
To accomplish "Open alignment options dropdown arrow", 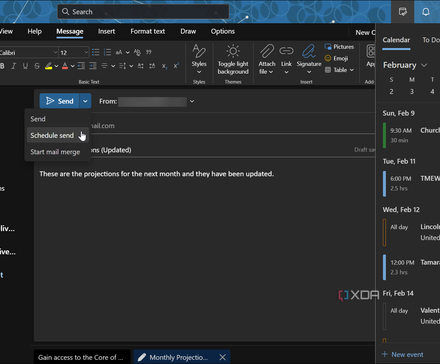I will (x=113, y=66).
